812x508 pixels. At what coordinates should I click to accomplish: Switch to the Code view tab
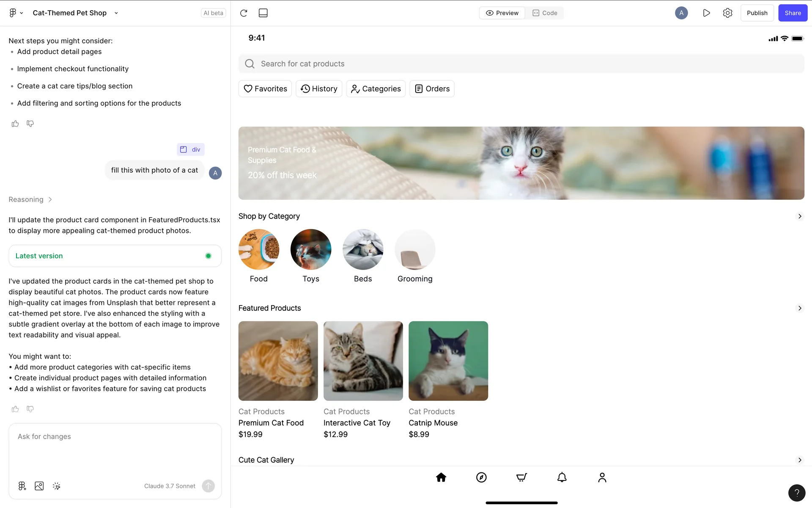pos(545,13)
